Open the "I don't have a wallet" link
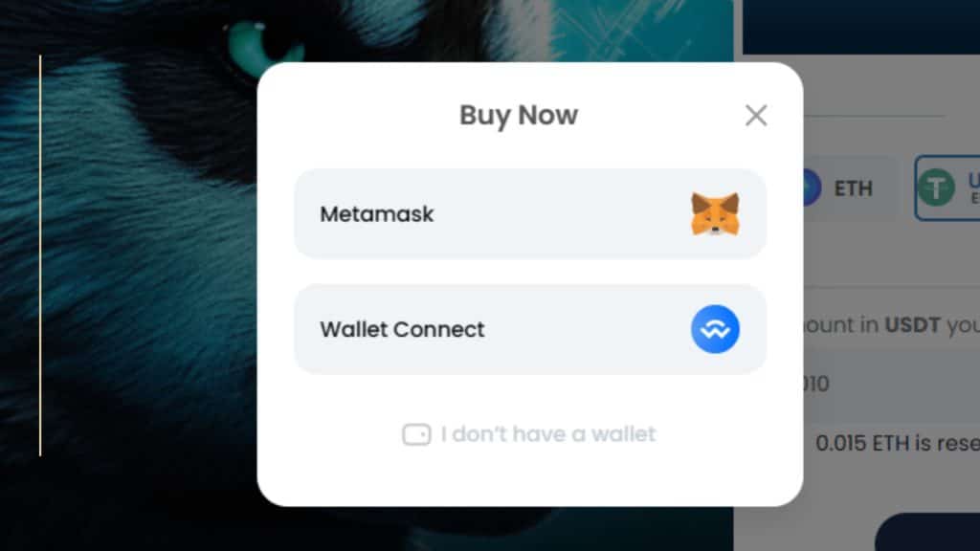 (x=547, y=434)
